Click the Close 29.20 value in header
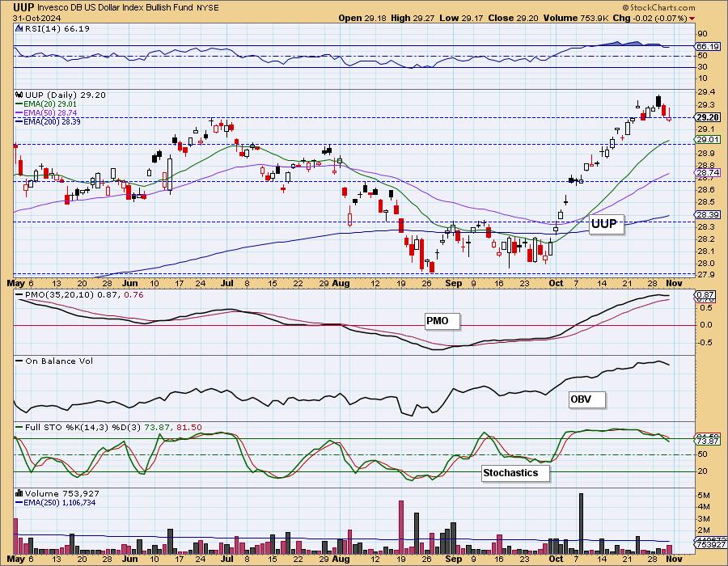The image size is (728, 566). tap(513, 18)
